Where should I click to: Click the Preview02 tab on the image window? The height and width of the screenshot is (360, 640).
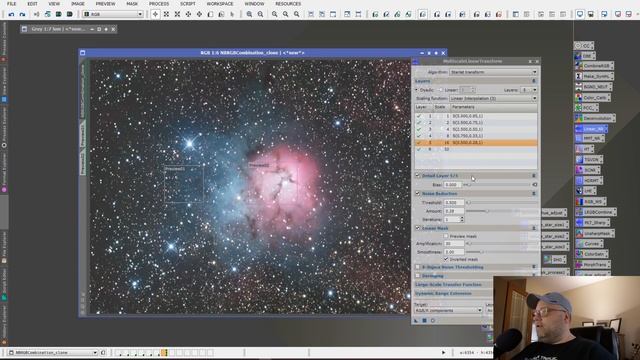tap(83, 163)
